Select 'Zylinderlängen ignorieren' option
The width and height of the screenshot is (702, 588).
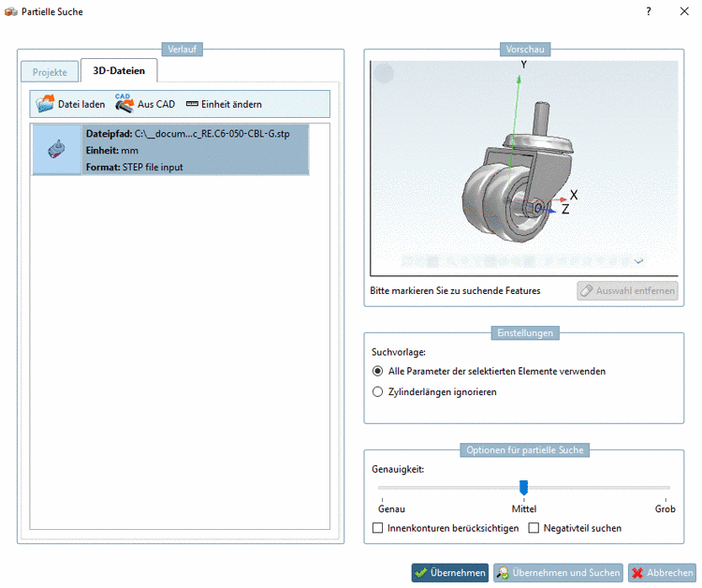[x=378, y=392]
